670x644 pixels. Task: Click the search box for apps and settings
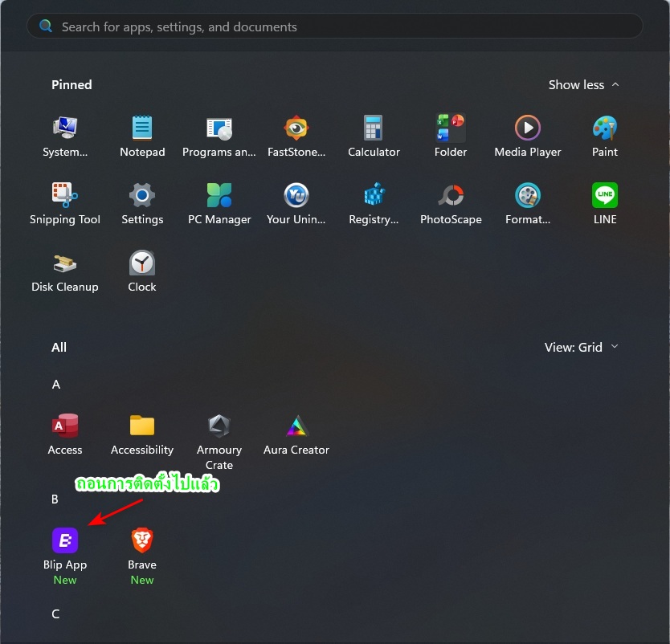(x=335, y=26)
